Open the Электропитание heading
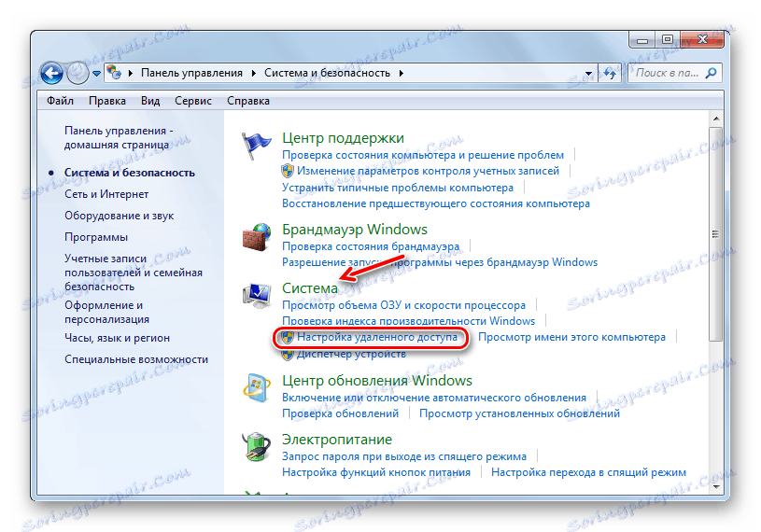 pyautogui.click(x=337, y=440)
